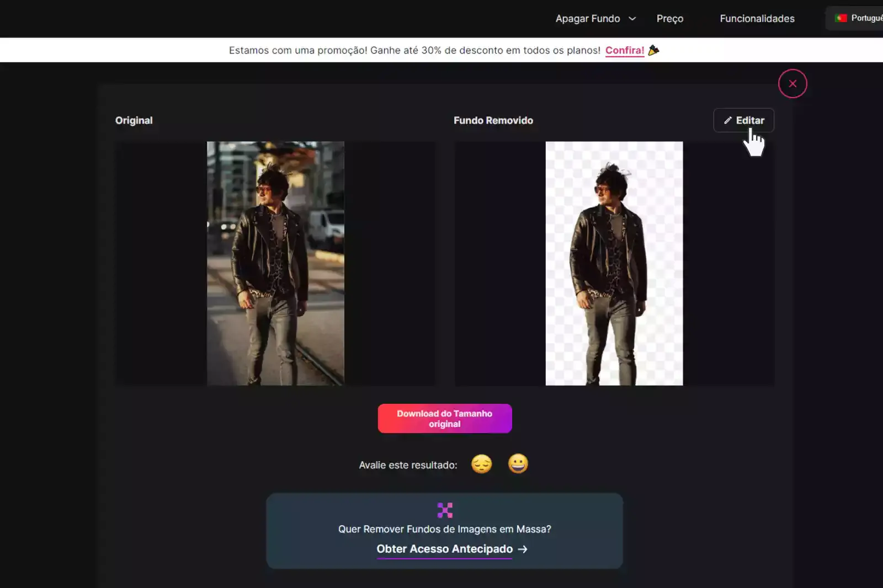Viewport: 883px width, 588px height.
Task: Close the result panel with the X
Action: click(792, 84)
